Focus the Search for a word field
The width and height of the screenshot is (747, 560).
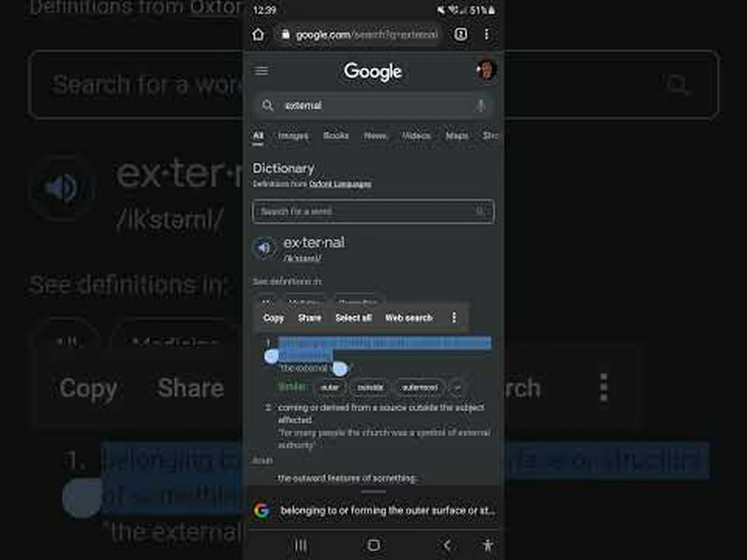pyautogui.click(x=373, y=211)
